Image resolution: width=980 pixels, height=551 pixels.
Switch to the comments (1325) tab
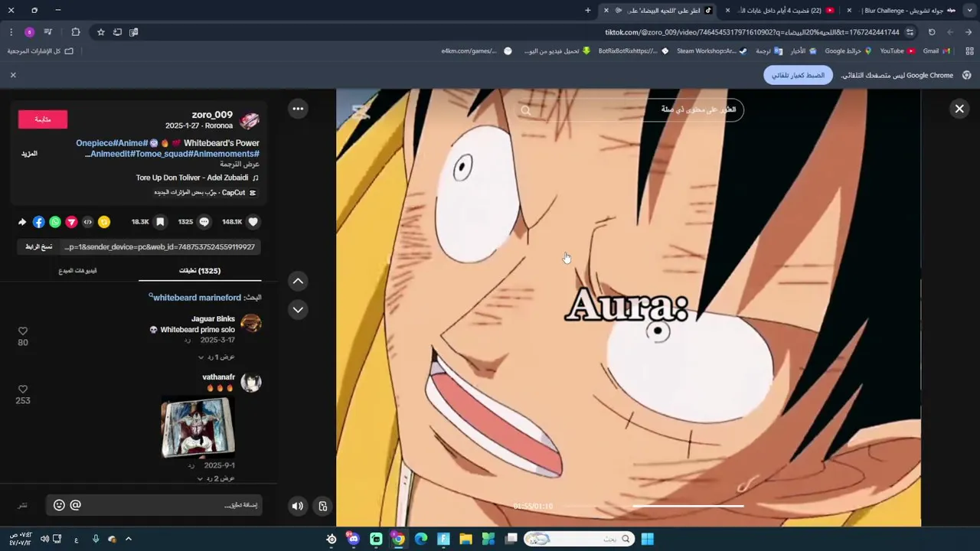200,271
